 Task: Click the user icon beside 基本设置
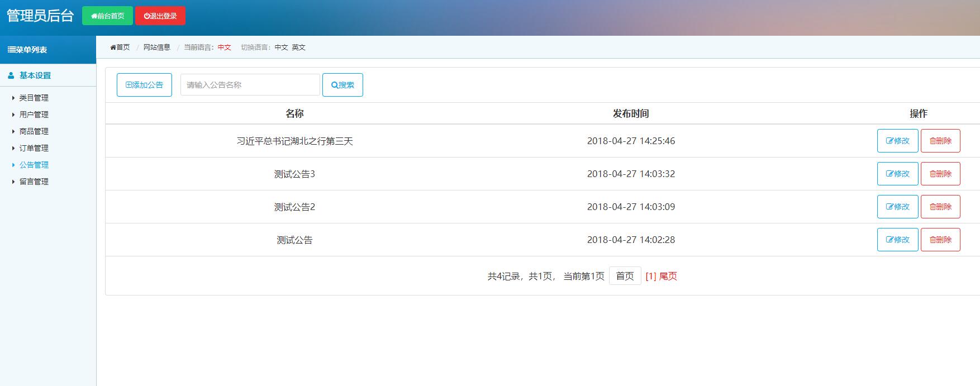[x=11, y=75]
